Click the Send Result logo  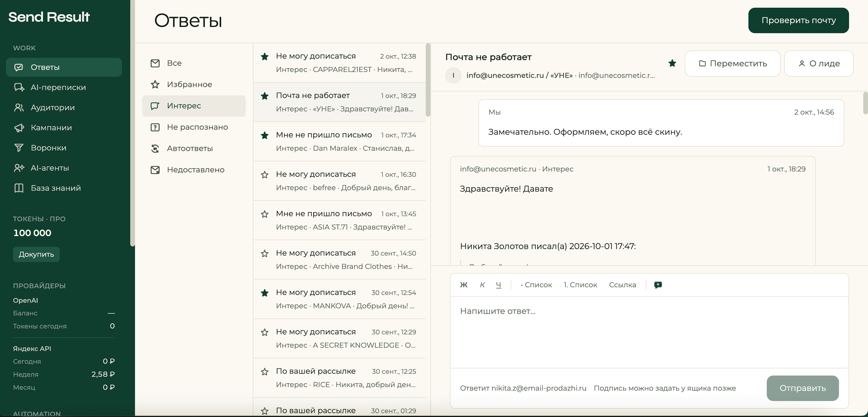[49, 17]
